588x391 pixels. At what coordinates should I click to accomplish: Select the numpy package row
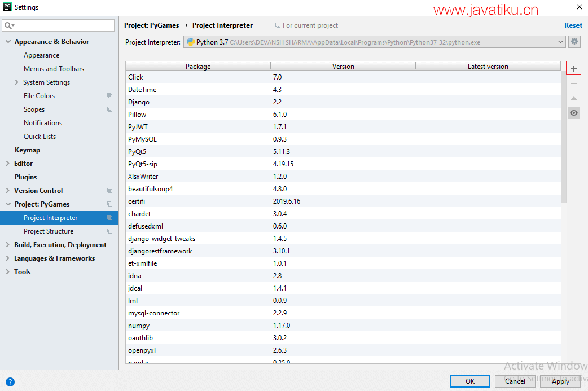coord(343,325)
